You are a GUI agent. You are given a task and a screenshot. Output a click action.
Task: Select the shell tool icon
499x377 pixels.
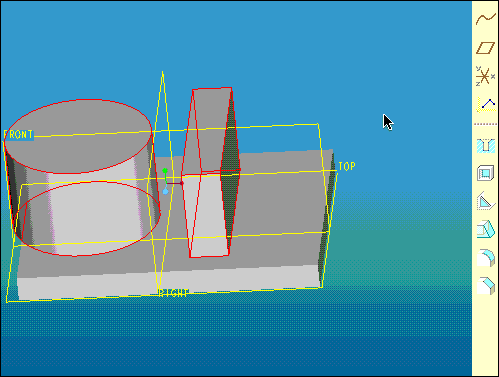(x=485, y=173)
